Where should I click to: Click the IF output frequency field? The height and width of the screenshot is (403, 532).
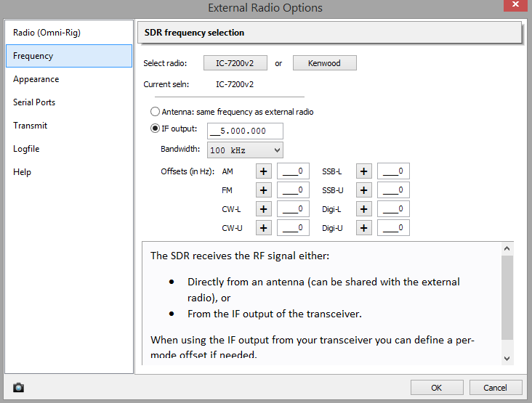coord(245,131)
